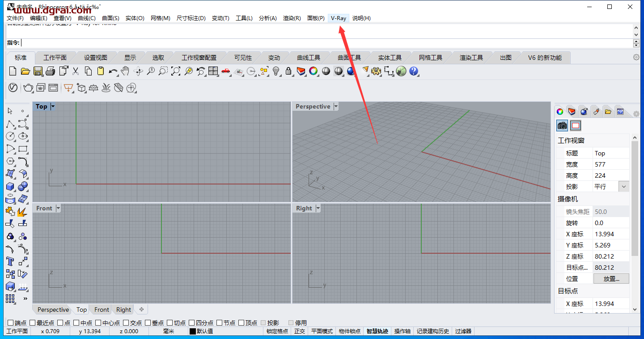Screen dimensions: 644x339
Task: Click the 放置... button in camera section
Action: point(611,279)
